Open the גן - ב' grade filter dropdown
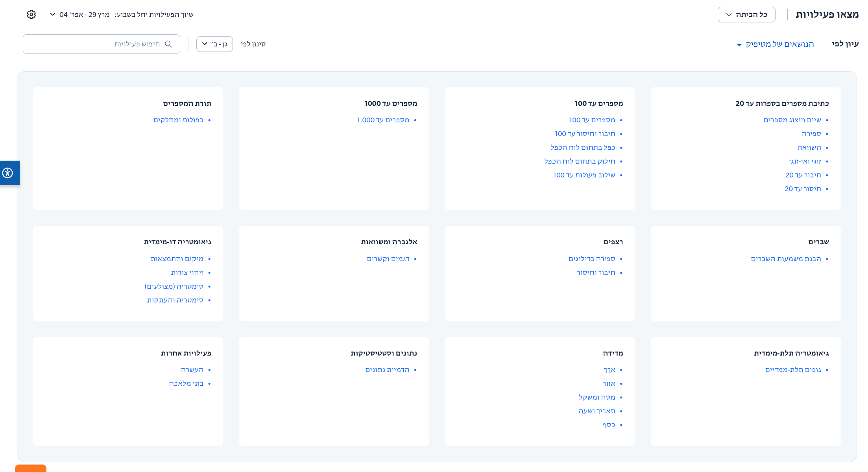 tap(214, 44)
